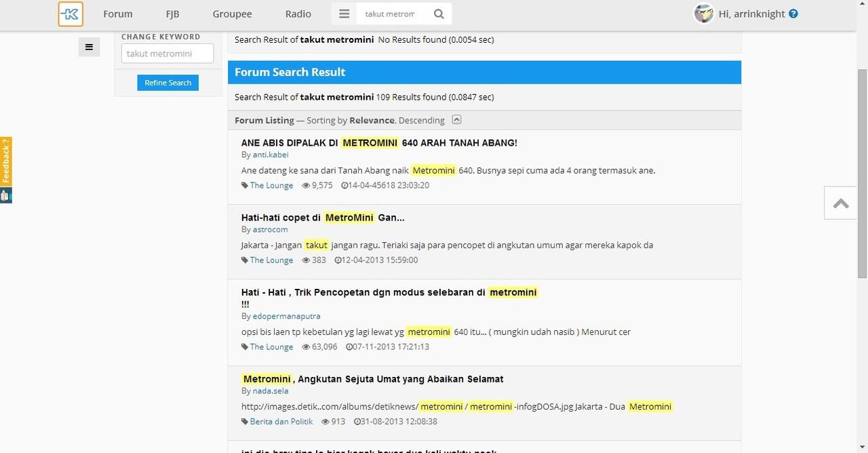
Task: Open the Feedback side tab
Action: coord(6,161)
